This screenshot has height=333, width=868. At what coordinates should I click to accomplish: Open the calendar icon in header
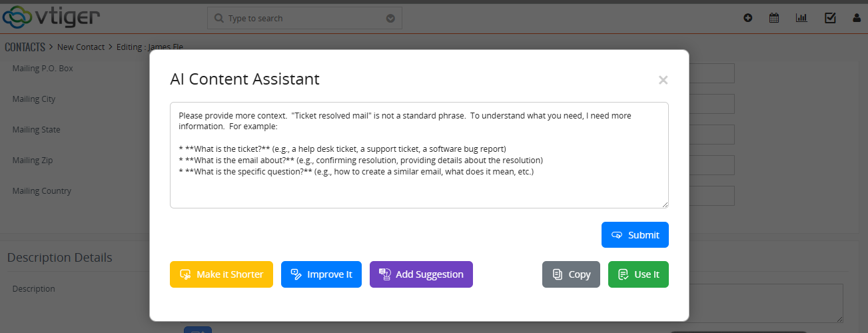774,18
